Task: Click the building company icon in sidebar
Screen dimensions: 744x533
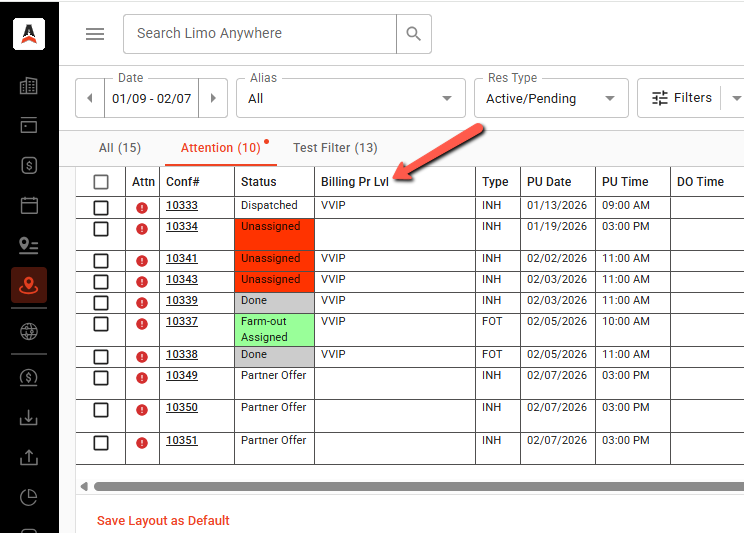Action: click(29, 86)
